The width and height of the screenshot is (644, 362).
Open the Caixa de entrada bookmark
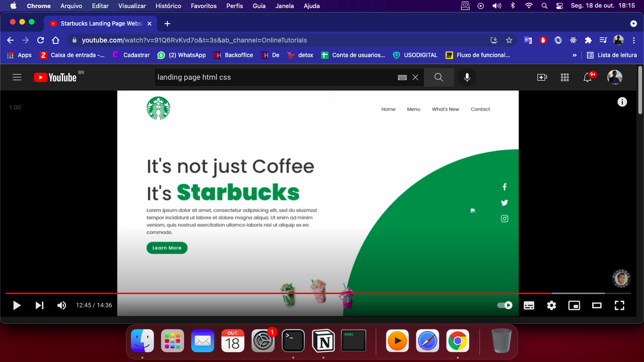coord(72,55)
